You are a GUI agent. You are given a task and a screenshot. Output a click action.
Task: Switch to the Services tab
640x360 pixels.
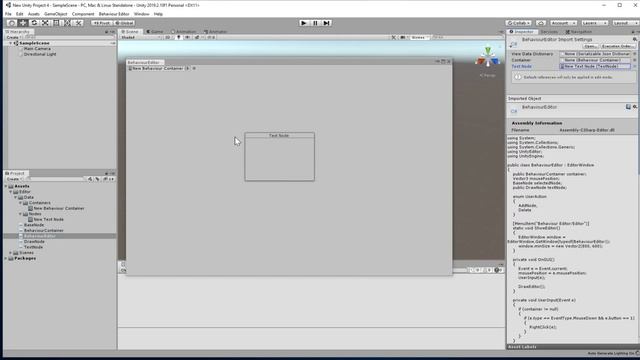pos(549,31)
